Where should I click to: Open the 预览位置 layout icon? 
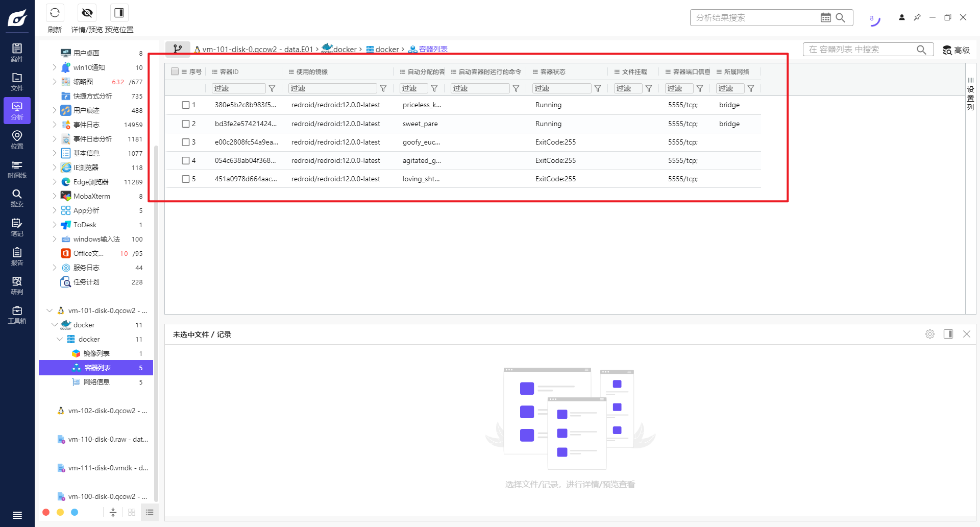click(x=119, y=13)
